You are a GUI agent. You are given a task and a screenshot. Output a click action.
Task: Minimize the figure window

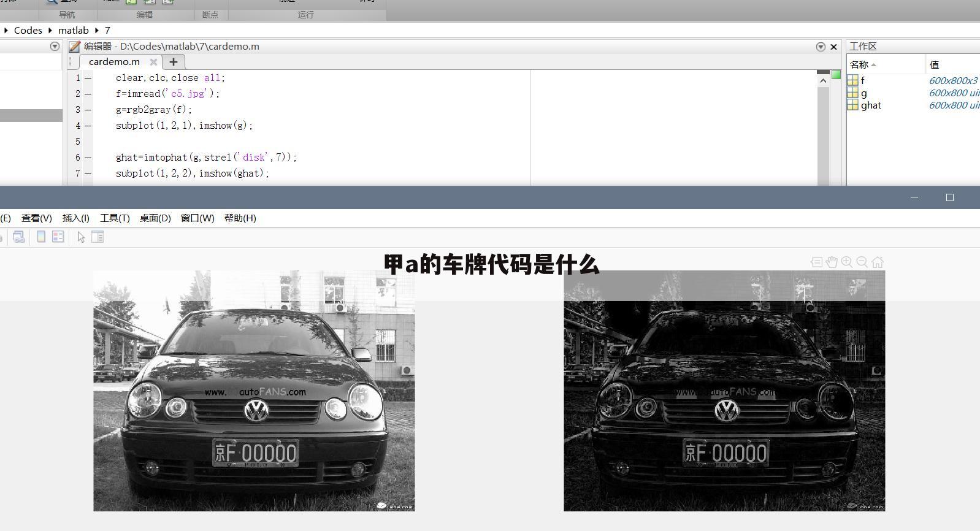[914, 197]
